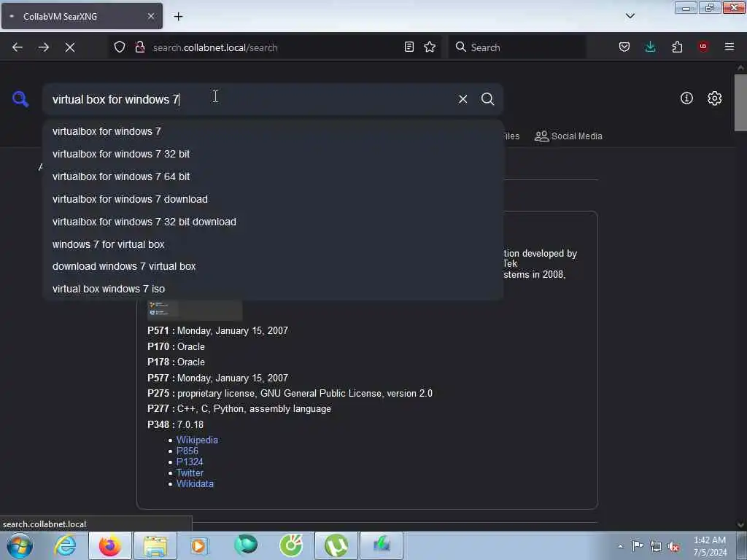
Task: Open the Windows Start menu
Action: pyautogui.click(x=20, y=545)
